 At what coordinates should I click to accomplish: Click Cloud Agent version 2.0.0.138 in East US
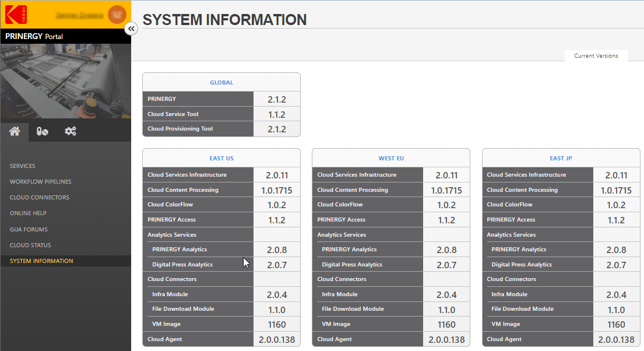click(277, 340)
